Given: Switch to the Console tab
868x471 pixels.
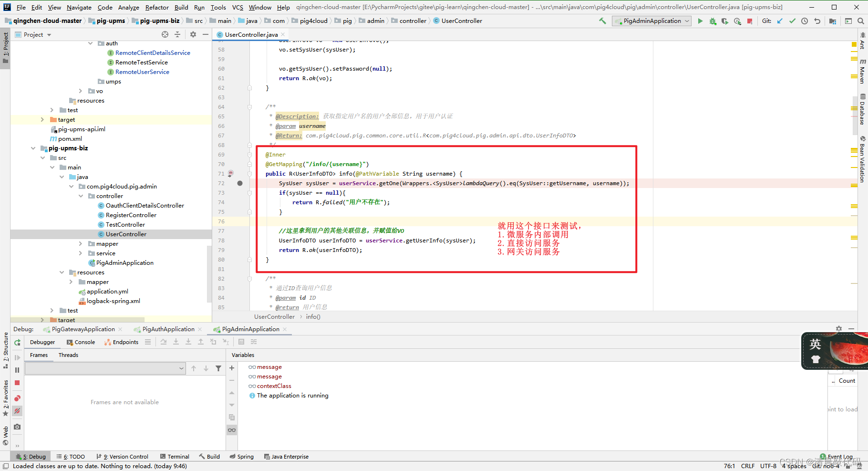Looking at the screenshot, I should (81, 342).
